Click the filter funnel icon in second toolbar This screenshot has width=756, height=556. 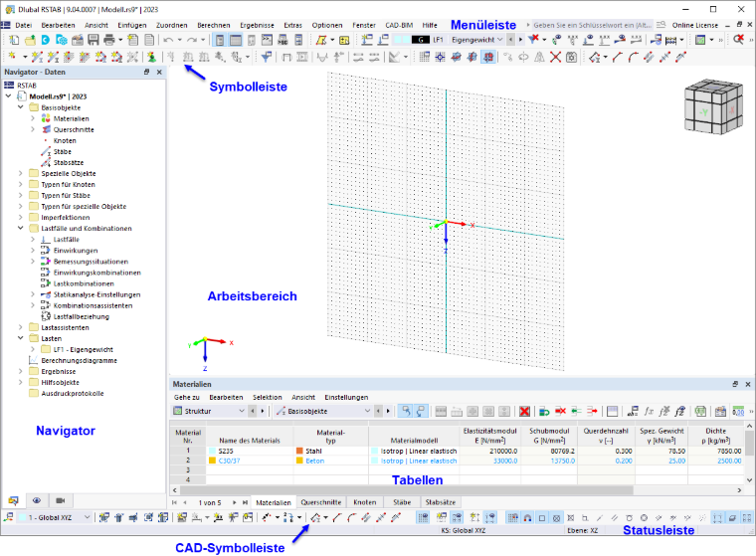pos(266,58)
